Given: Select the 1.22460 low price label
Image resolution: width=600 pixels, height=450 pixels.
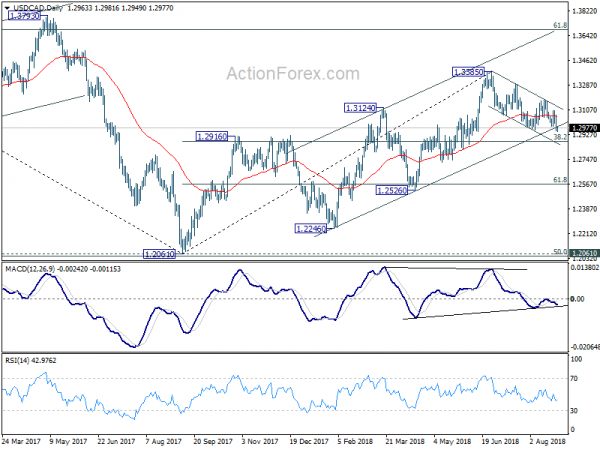Looking at the screenshot, I should 311,229.
